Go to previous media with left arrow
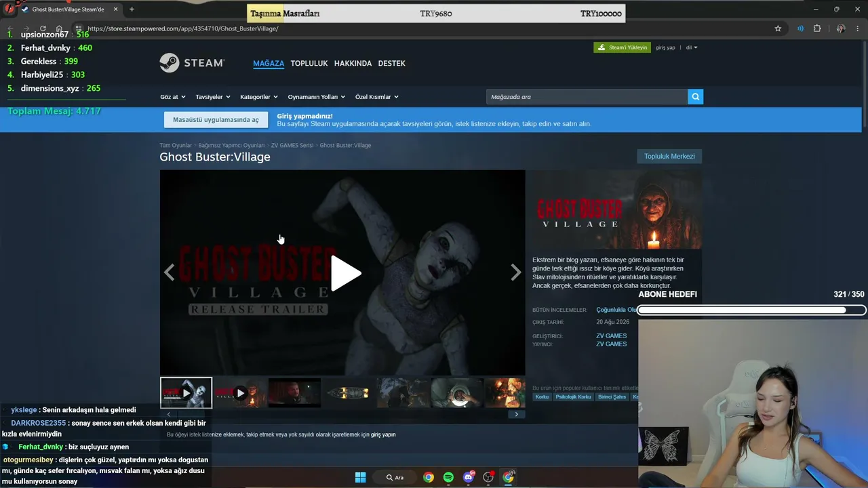 pyautogui.click(x=169, y=272)
